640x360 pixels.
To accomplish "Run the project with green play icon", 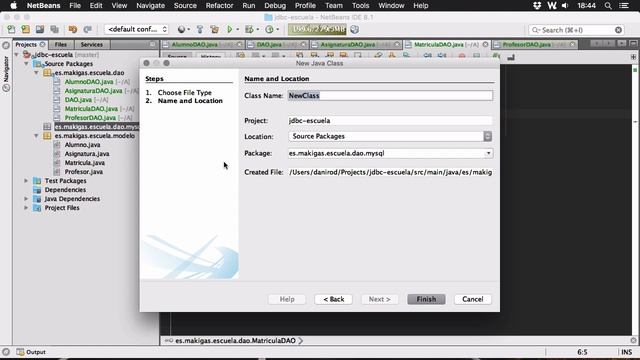I will pyautogui.click(x=229, y=29).
